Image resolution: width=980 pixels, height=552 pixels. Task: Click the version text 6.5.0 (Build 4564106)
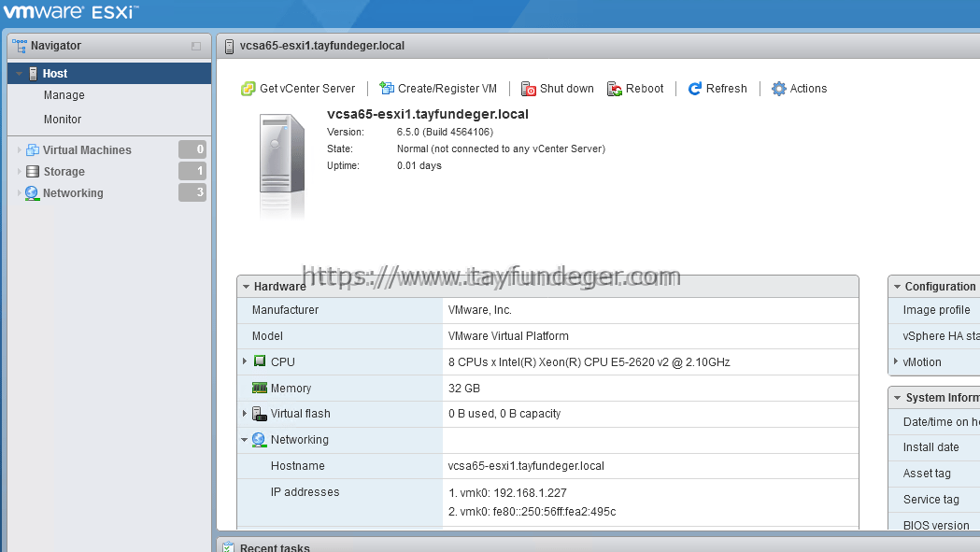(x=445, y=132)
